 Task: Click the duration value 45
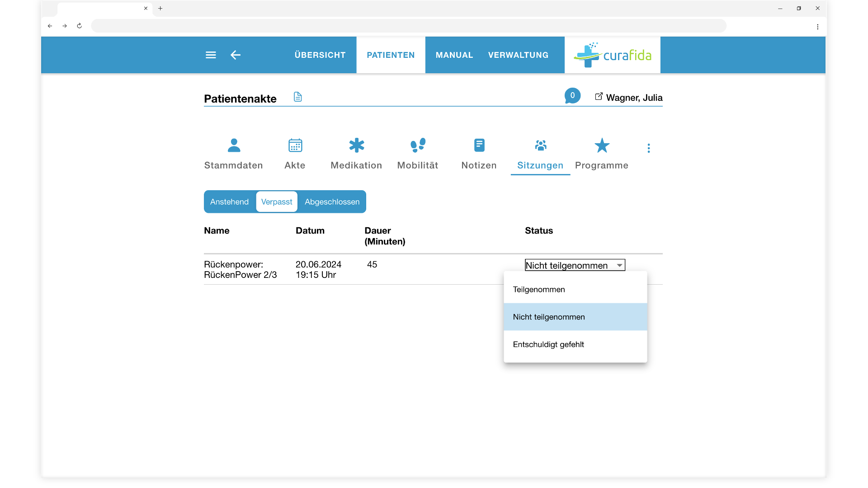pyautogui.click(x=372, y=264)
